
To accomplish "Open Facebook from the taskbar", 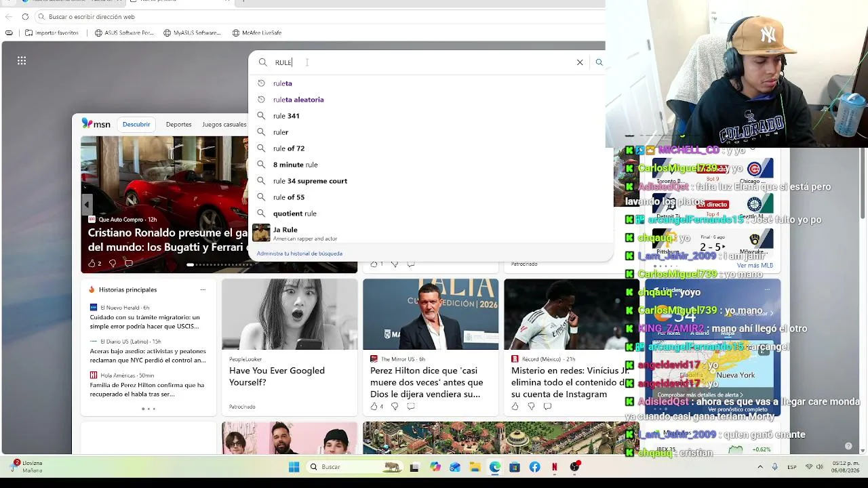I will point(535,467).
